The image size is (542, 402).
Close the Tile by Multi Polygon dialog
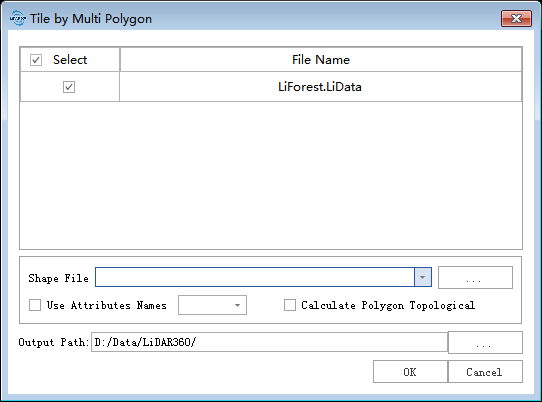click(516, 18)
